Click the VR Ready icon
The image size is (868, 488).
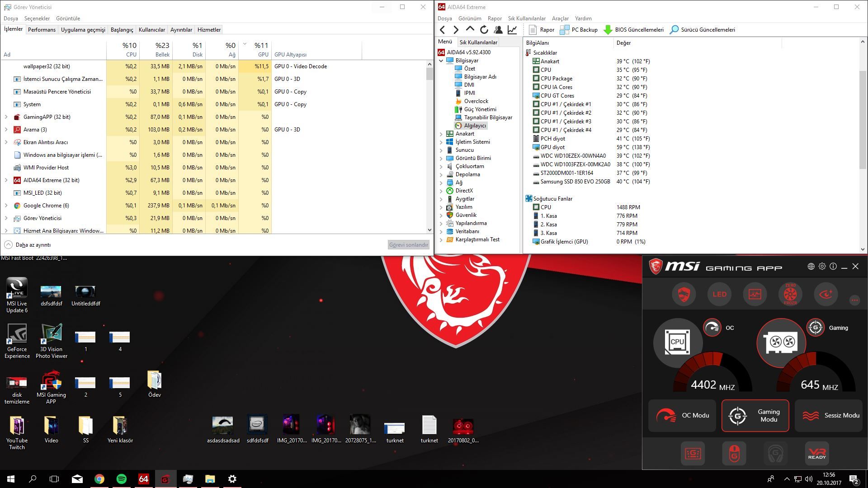click(x=816, y=453)
